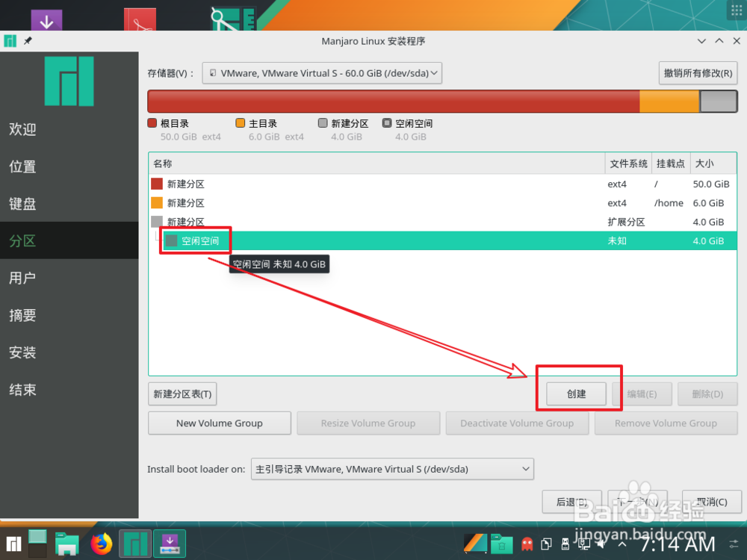Click the New Volume Group button
Viewport: 747px width, 560px height.
pos(219,423)
